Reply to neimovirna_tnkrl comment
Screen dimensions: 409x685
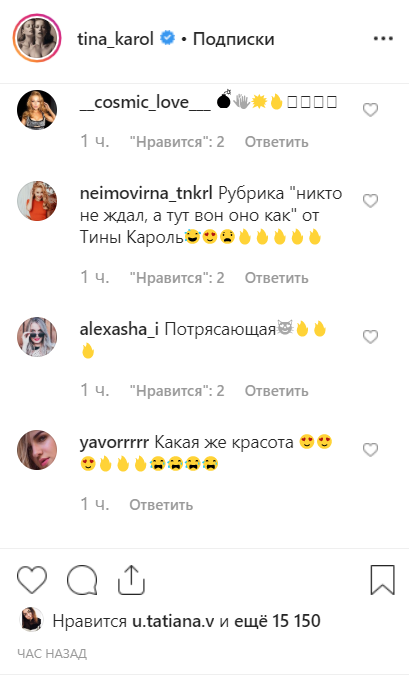pos(276,278)
